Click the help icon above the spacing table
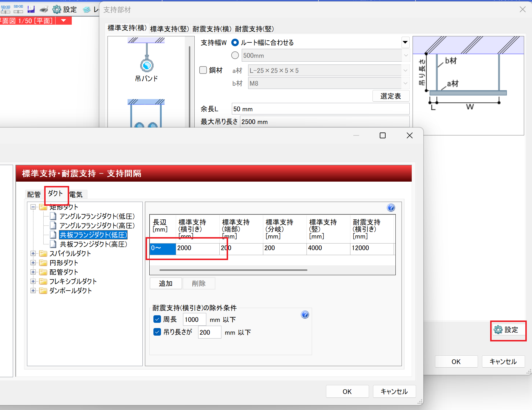This screenshot has width=532, height=410. coord(391,207)
